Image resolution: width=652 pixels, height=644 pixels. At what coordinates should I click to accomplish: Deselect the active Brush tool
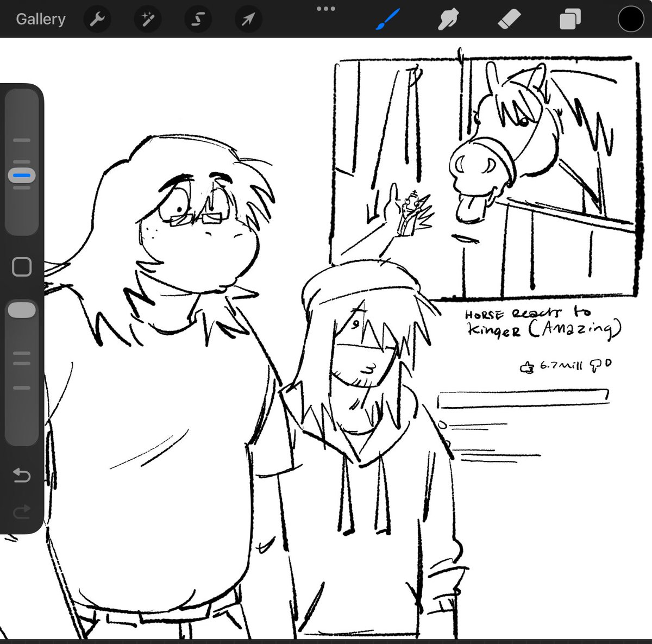(x=387, y=18)
